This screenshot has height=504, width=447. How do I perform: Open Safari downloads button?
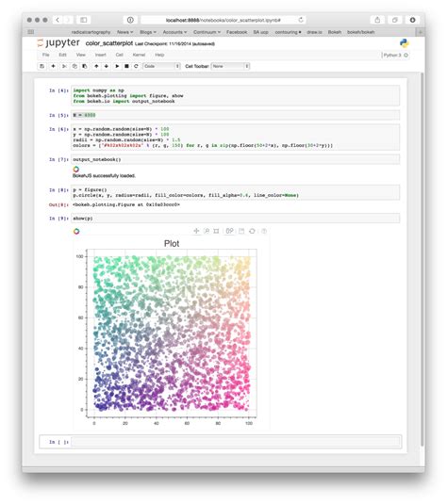[412, 20]
